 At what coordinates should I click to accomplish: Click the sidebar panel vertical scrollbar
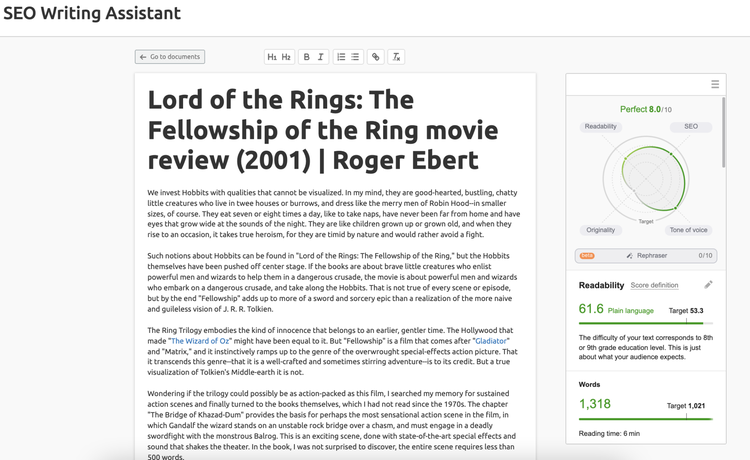coord(724,132)
